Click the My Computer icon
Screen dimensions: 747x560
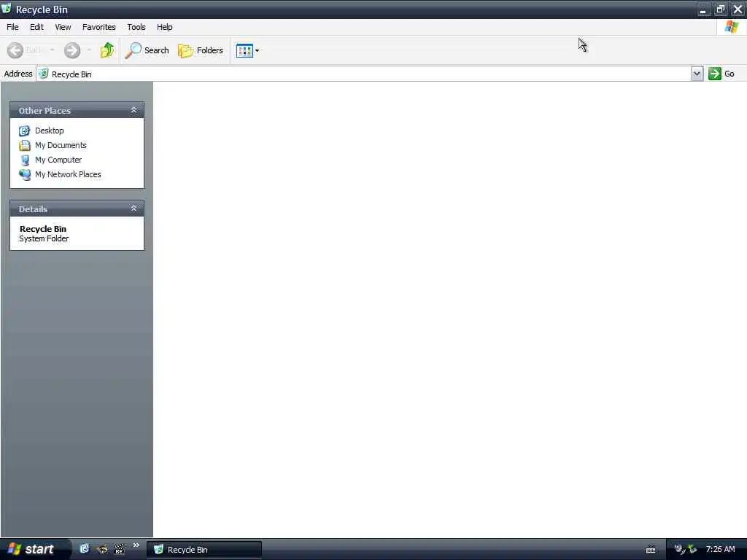24,160
